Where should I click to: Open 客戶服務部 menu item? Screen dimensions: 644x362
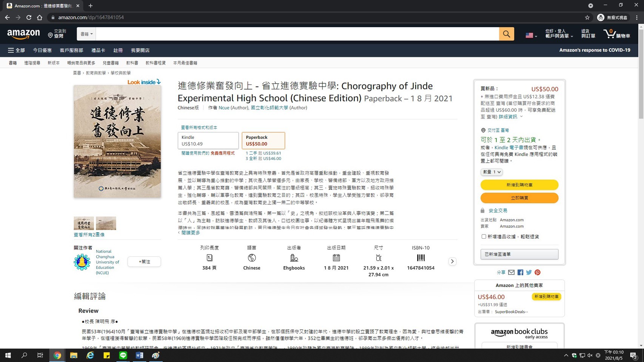point(71,50)
